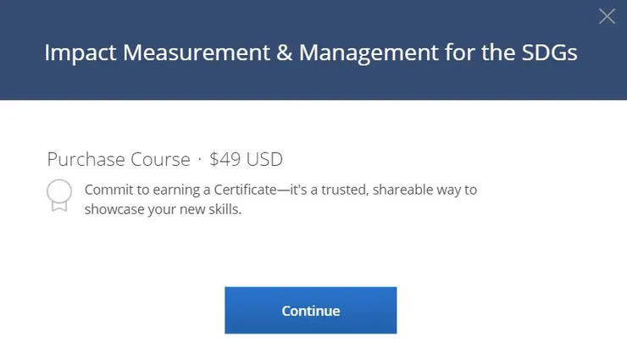Click the word "skills" in the description
Image resolution: width=627 pixels, height=364 pixels.
tap(225, 209)
